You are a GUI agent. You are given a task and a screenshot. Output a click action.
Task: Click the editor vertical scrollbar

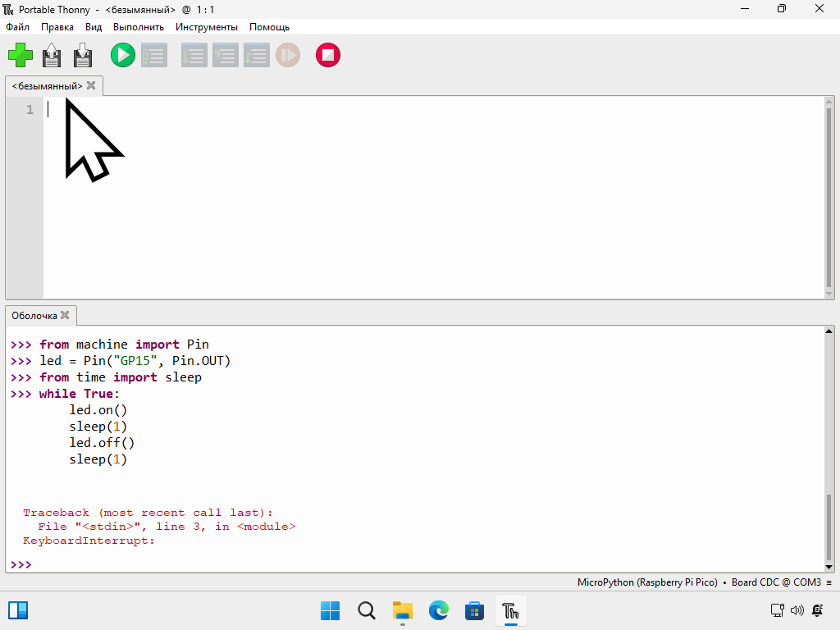tap(829, 198)
